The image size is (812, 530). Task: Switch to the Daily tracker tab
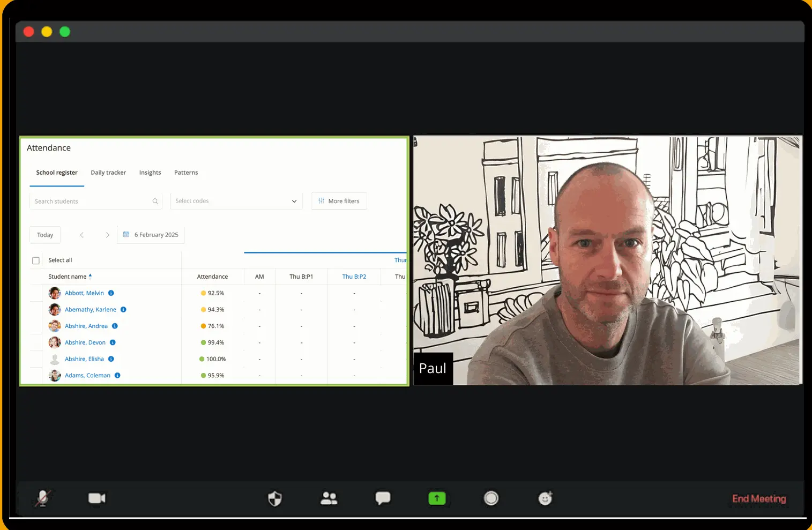[108, 173]
